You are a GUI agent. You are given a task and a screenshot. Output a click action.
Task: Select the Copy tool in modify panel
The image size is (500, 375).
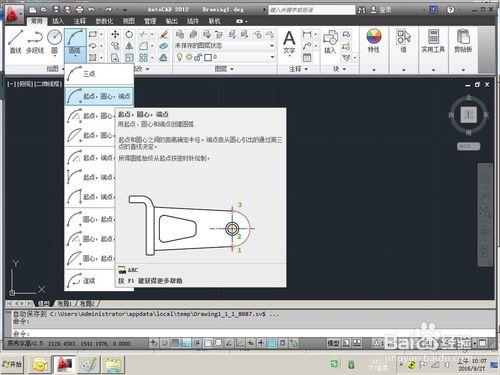tap(115, 46)
